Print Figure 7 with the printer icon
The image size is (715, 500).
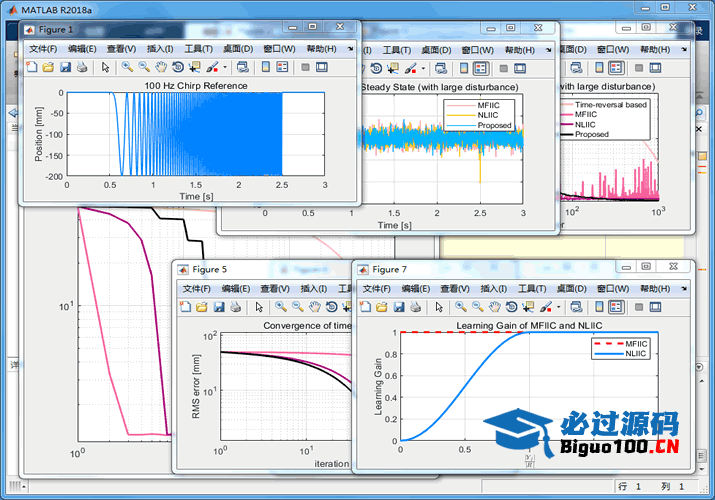tap(415, 307)
